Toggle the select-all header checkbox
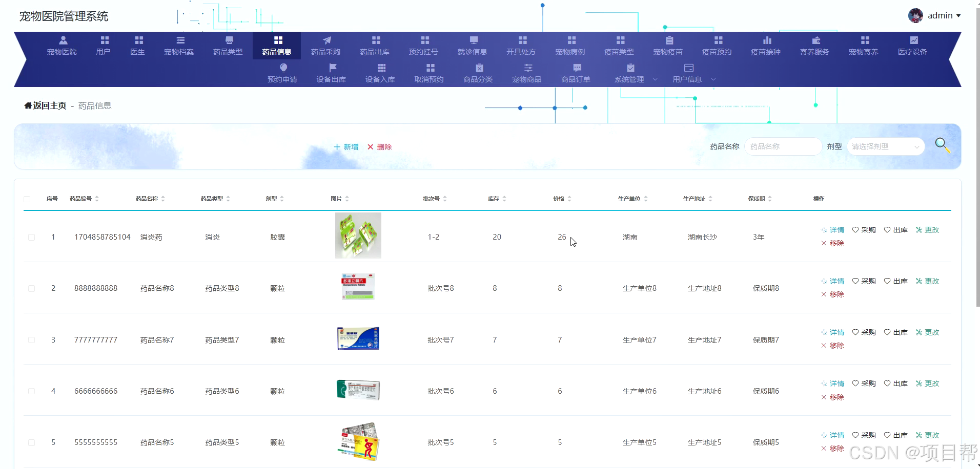This screenshot has width=980, height=469. pyautogui.click(x=27, y=199)
